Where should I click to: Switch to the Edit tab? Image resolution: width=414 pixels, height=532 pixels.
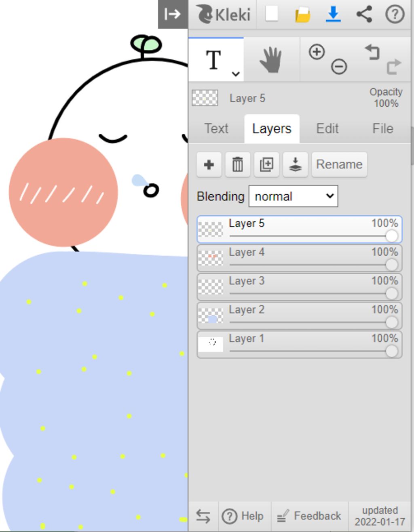pos(327,128)
